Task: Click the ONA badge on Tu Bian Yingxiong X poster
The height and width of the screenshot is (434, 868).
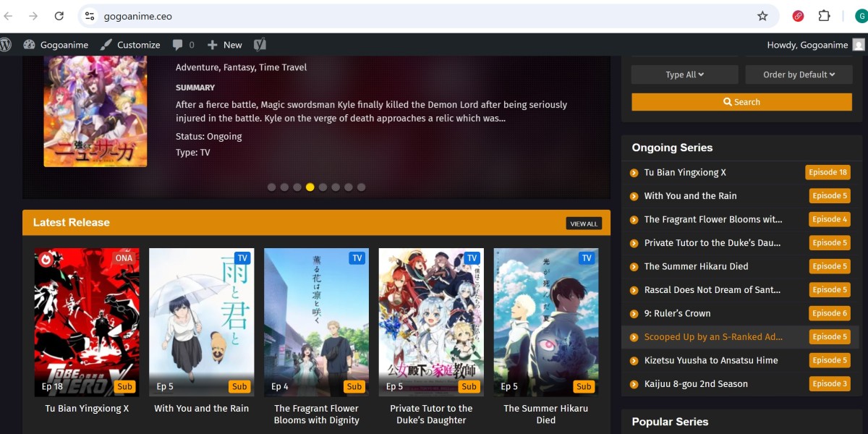Action: pos(124,258)
